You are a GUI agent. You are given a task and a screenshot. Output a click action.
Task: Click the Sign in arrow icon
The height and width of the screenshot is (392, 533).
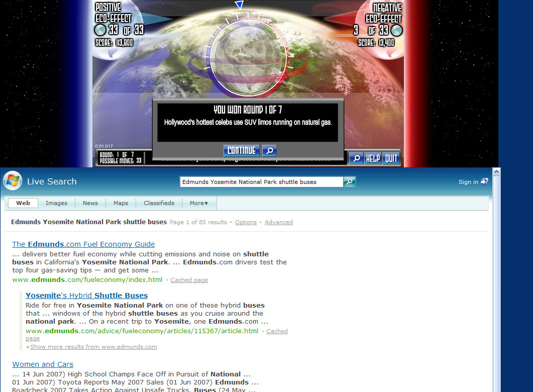pyautogui.click(x=484, y=181)
